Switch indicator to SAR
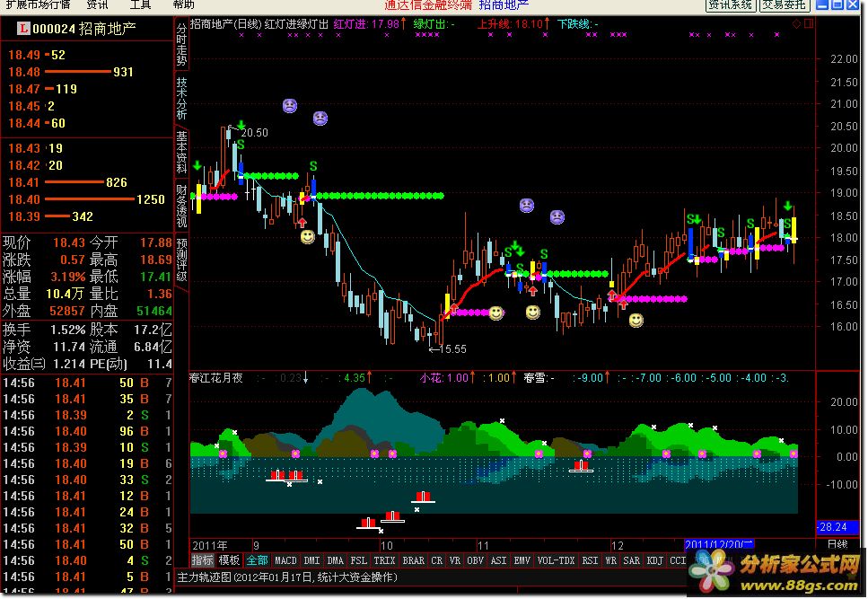The width and height of the screenshot is (868, 599). [x=631, y=560]
